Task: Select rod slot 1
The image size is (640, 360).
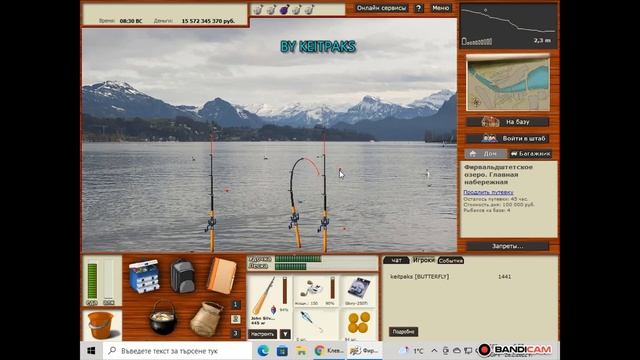Action: click(236, 304)
